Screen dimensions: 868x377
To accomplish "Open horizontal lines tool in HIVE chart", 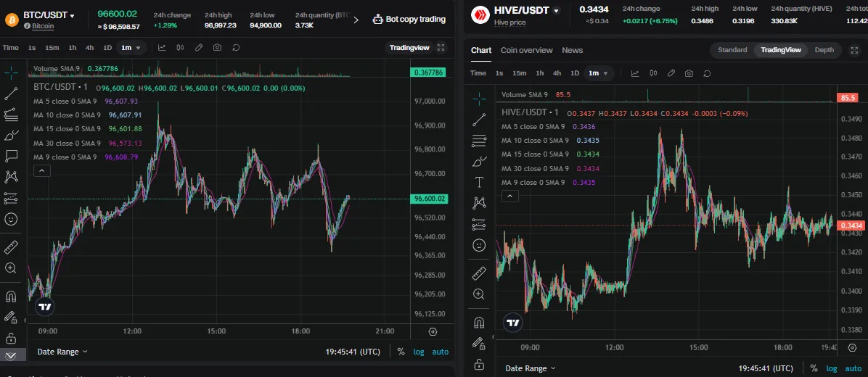I will coord(480,141).
